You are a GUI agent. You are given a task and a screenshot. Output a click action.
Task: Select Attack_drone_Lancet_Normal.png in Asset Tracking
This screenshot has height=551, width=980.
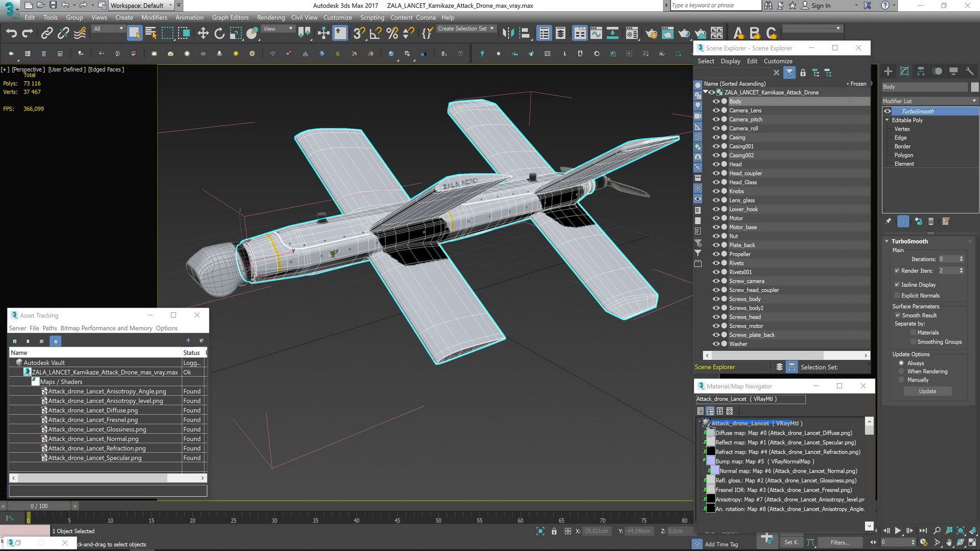(93, 439)
